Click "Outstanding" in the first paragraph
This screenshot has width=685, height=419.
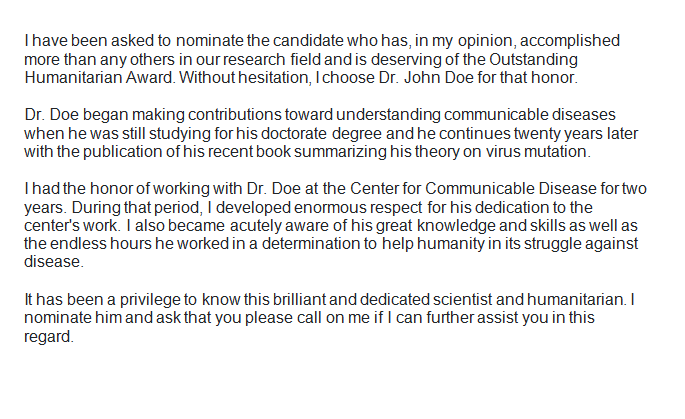(533, 59)
